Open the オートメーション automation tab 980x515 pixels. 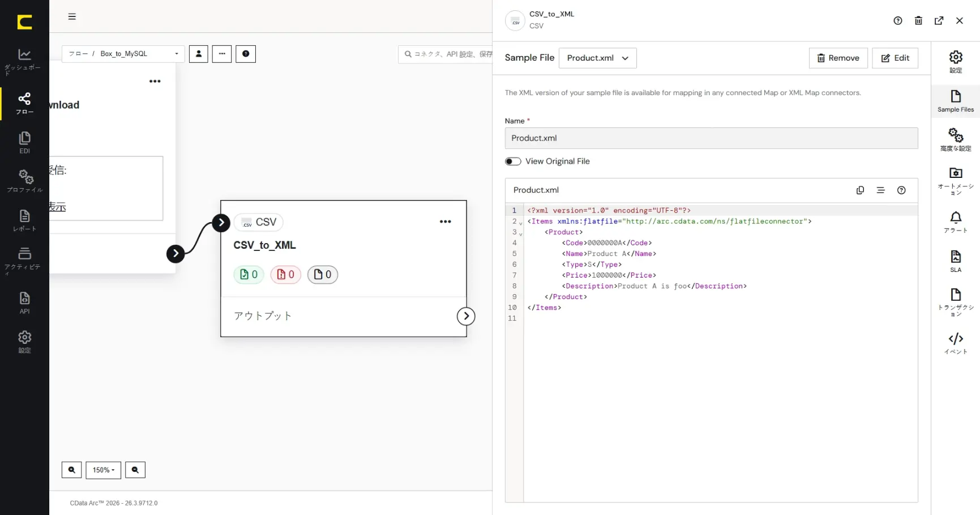point(956,181)
